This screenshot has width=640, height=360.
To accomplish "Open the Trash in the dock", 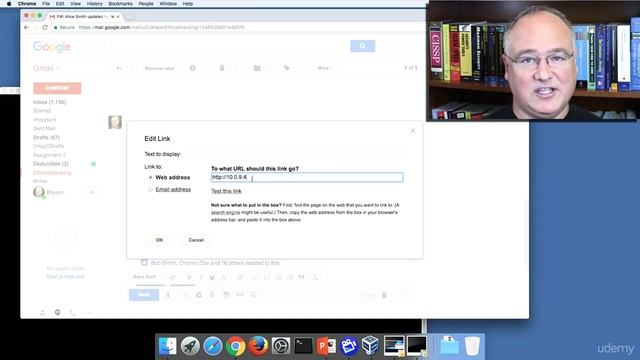I will click(472, 346).
